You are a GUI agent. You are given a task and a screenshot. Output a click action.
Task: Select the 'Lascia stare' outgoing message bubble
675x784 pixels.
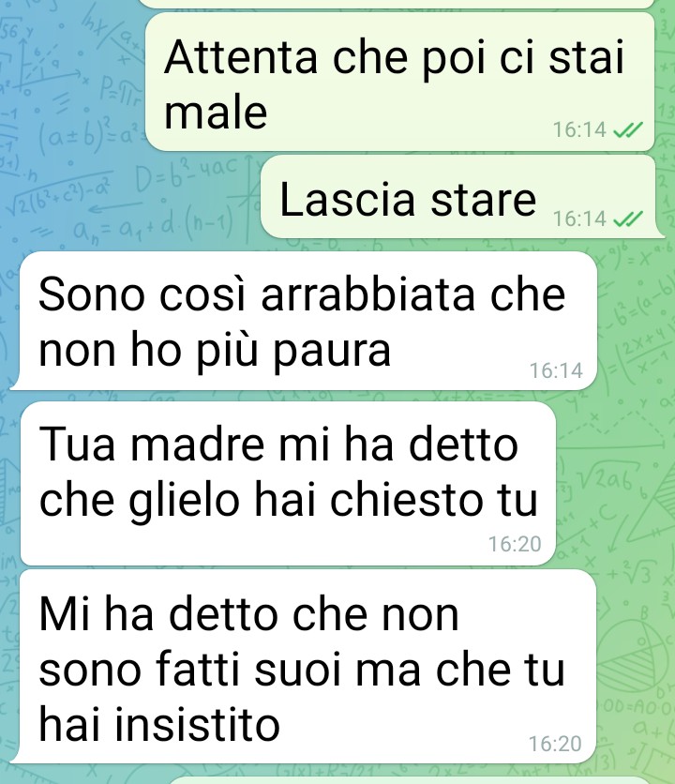[460, 197]
